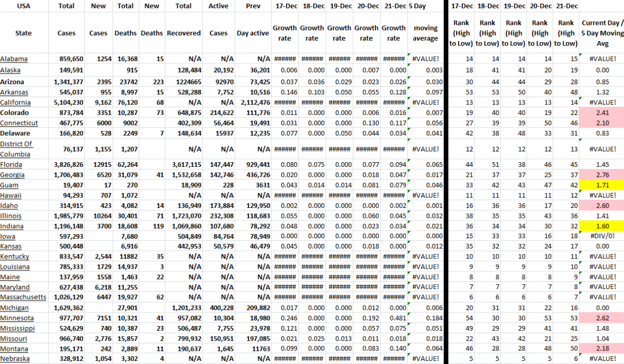
Task: Open the Alabama state link
Action: [x=15, y=59]
